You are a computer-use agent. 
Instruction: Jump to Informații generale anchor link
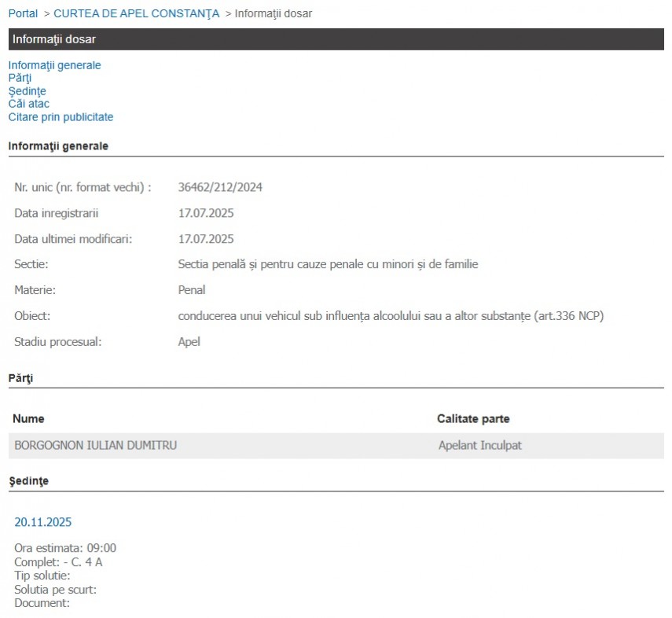point(54,65)
